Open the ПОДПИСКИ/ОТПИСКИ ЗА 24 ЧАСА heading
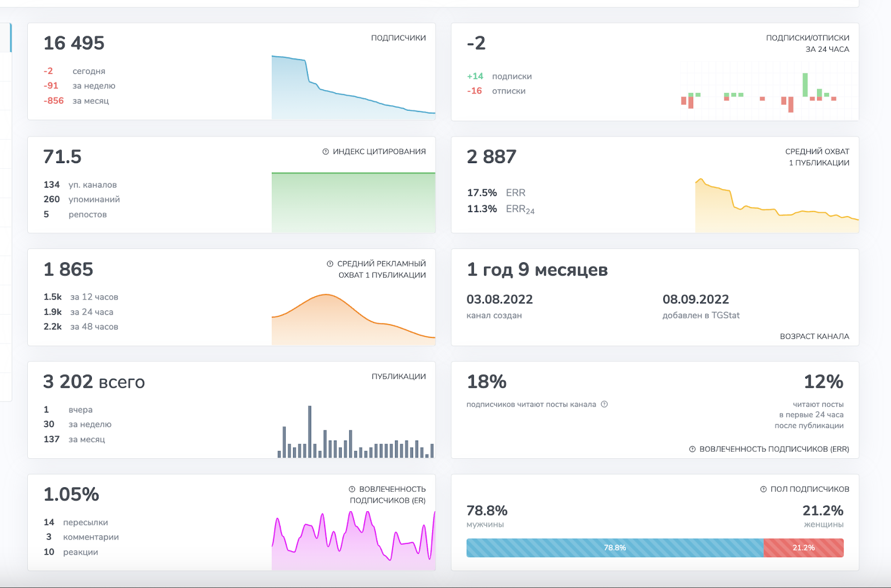The image size is (891, 588). [x=807, y=43]
